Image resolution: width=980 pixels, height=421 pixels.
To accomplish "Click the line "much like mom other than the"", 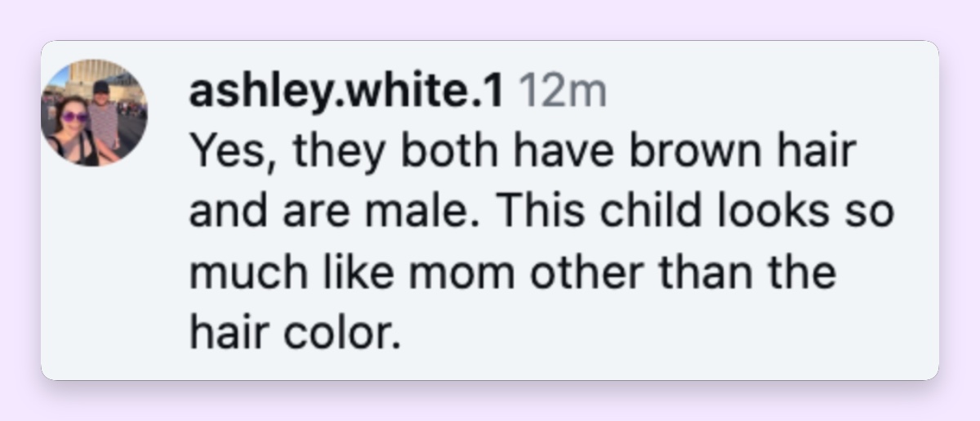I will pos(513,272).
